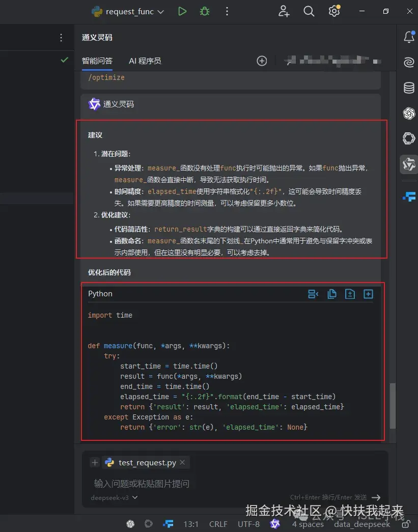Click the 优化后的代码 heading

point(109,272)
